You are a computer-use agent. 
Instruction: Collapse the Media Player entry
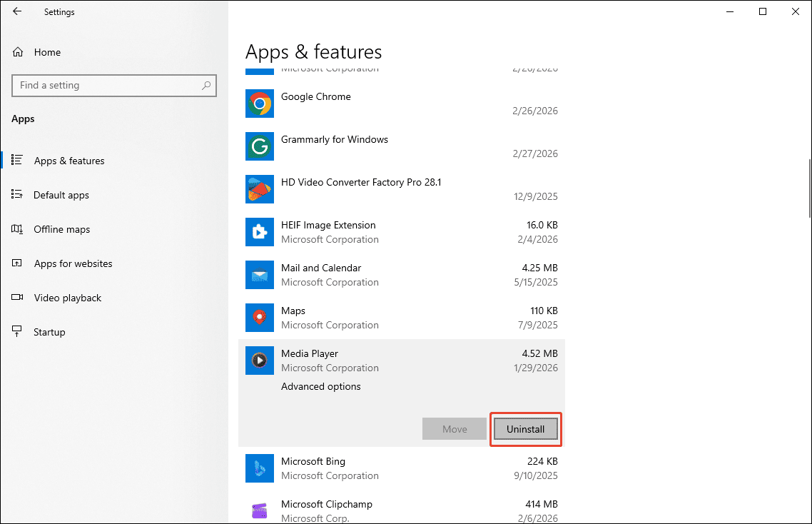coord(400,361)
